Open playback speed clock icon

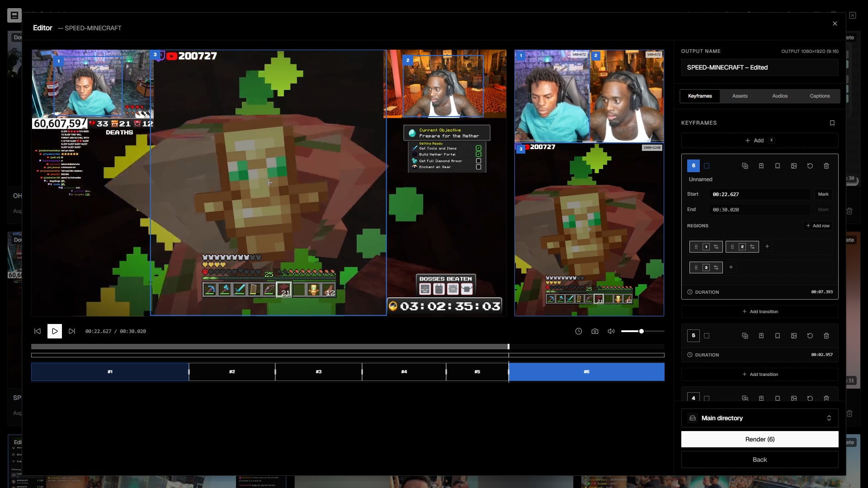coord(578,331)
